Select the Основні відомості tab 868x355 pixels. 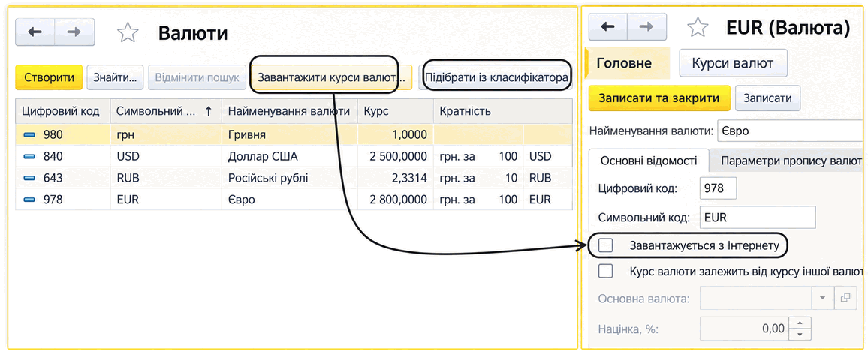coord(648,161)
